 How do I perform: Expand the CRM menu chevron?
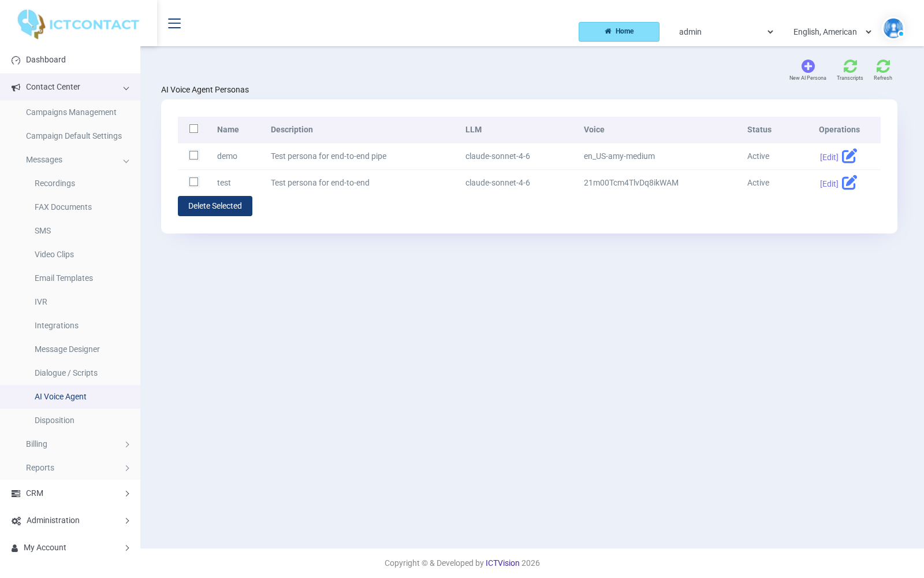pos(127,494)
